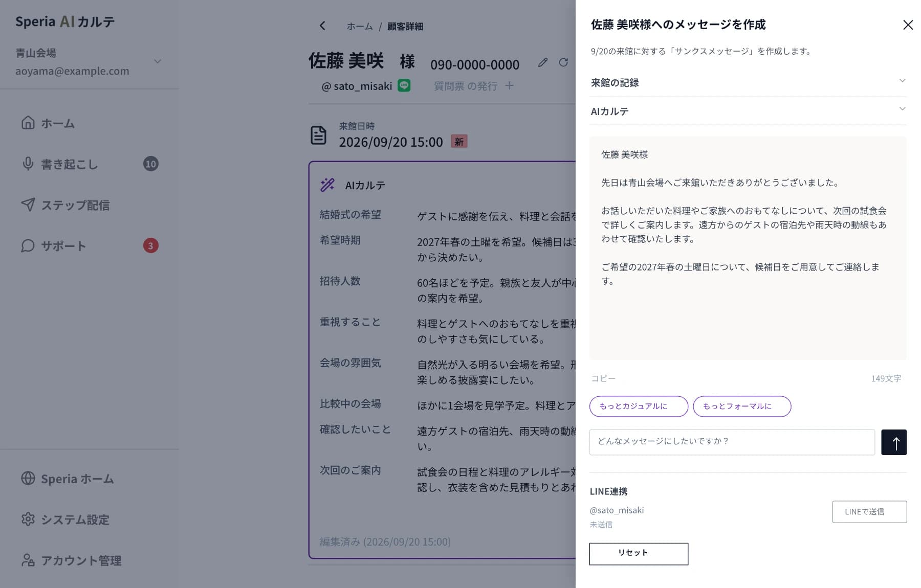Click the back arrow beside the breadcrumb
The height and width of the screenshot is (588, 921).
click(x=322, y=26)
